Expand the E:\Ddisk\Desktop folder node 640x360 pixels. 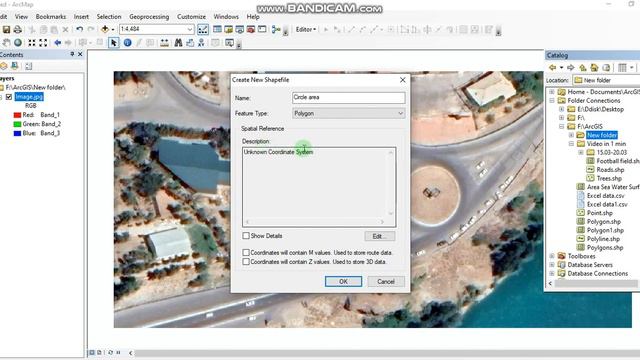(562, 109)
